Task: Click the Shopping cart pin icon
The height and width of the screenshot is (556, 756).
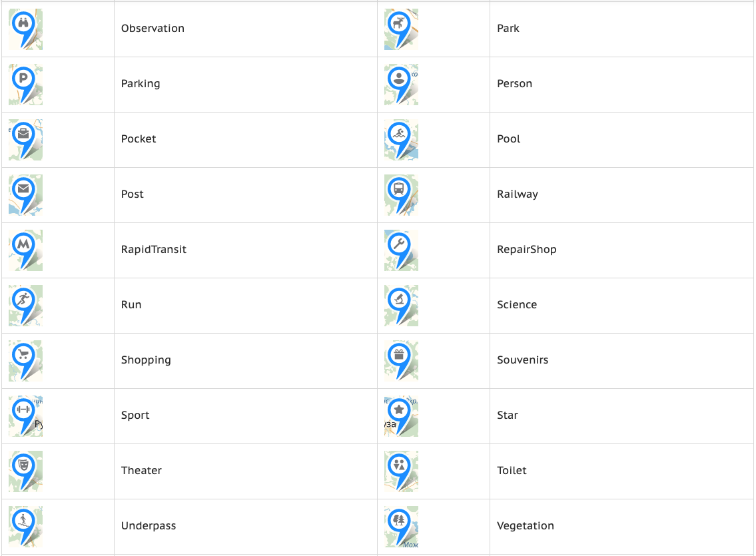Action: point(25,361)
